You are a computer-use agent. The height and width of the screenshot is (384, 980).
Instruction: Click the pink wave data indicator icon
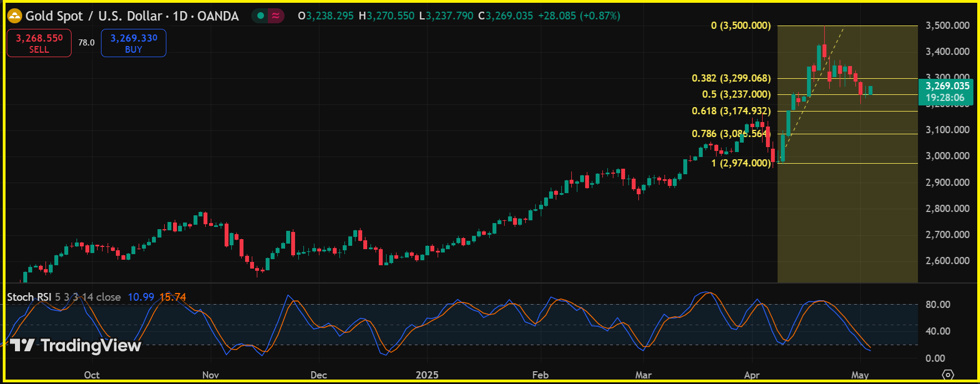click(x=276, y=16)
